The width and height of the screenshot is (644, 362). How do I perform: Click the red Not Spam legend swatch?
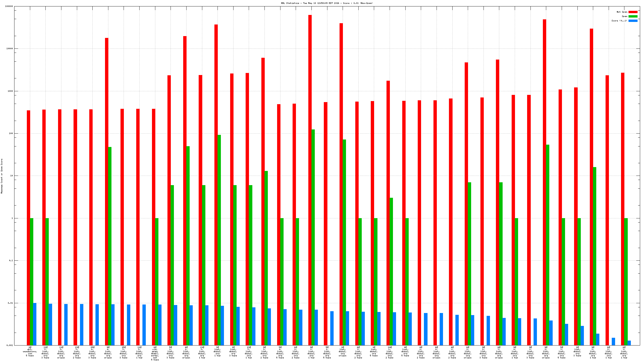(x=633, y=12)
